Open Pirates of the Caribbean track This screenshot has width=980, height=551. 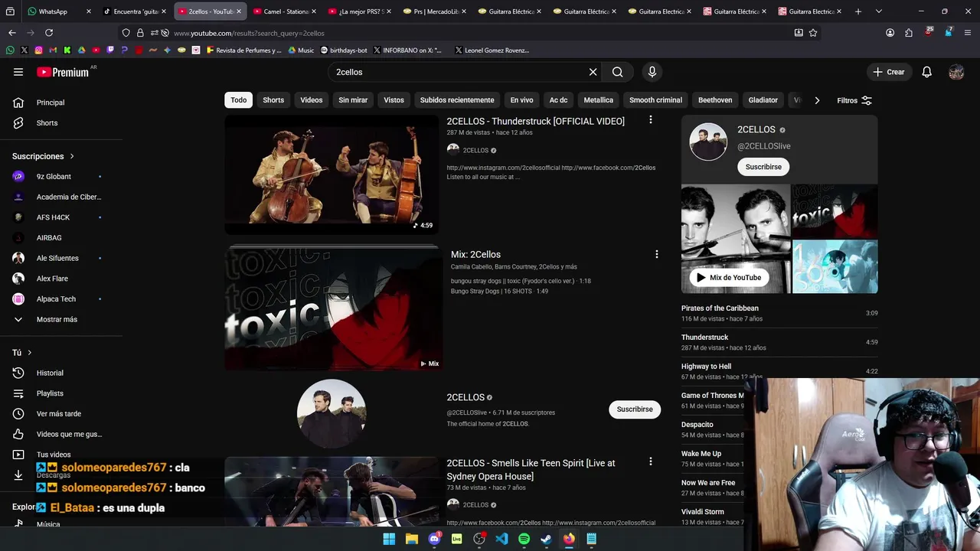click(x=779, y=313)
